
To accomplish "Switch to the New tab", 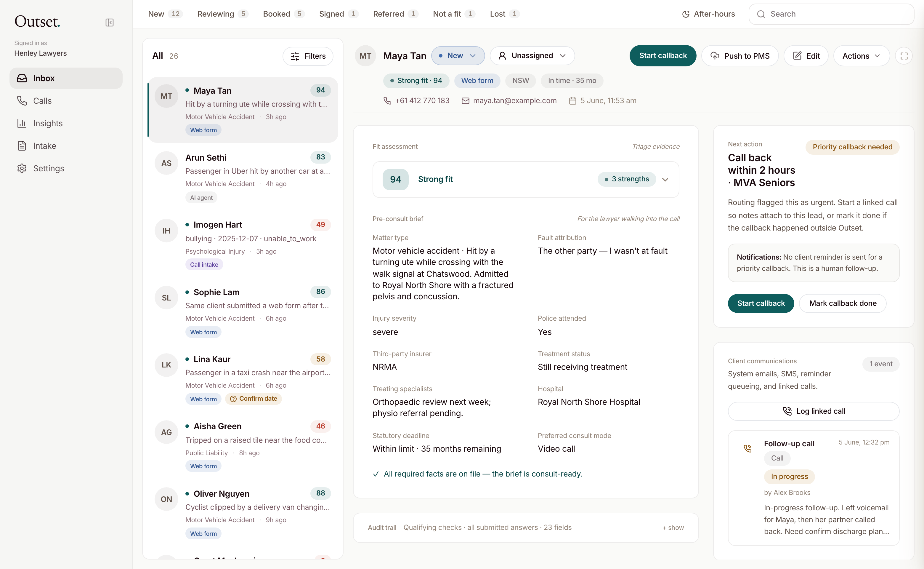I will 165,14.
